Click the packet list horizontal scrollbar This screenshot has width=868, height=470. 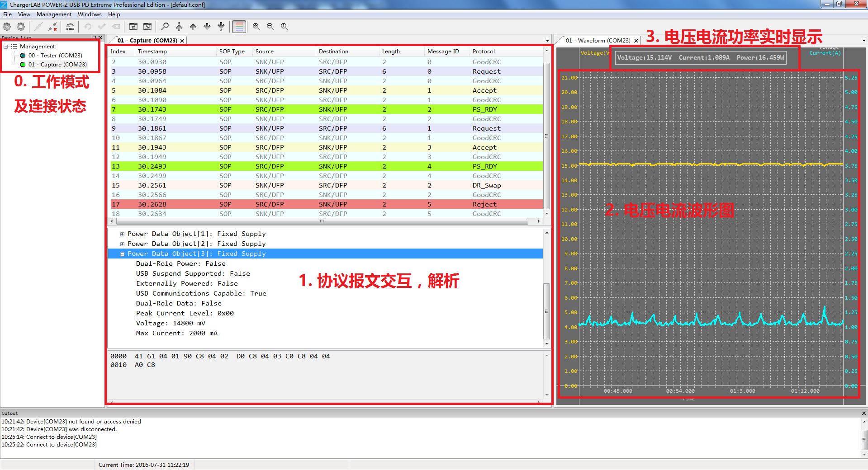(x=322, y=221)
